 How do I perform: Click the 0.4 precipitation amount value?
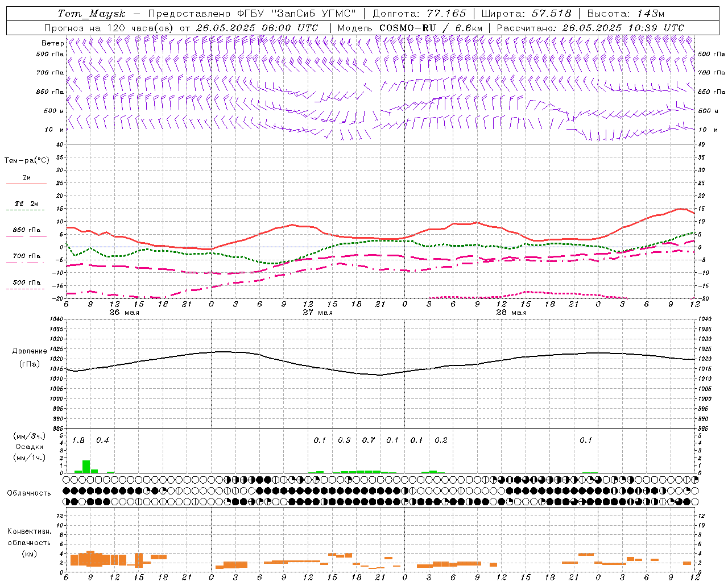102,440
